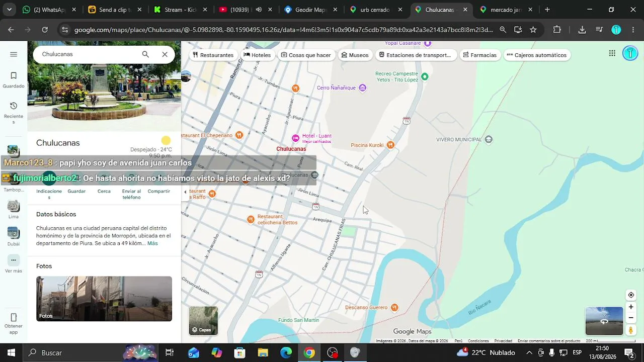The height and width of the screenshot is (362, 644).
Task: Open the Chrome tab search dropdown
Action: point(10,10)
